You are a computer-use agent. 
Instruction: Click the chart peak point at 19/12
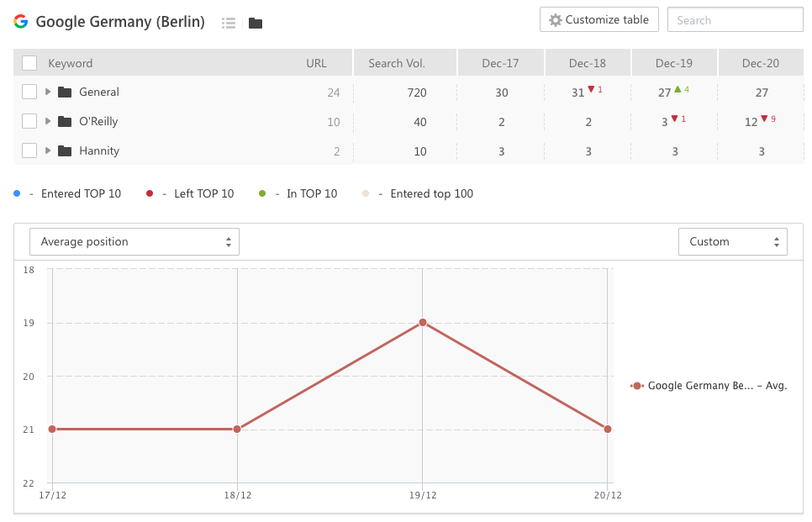423,323
